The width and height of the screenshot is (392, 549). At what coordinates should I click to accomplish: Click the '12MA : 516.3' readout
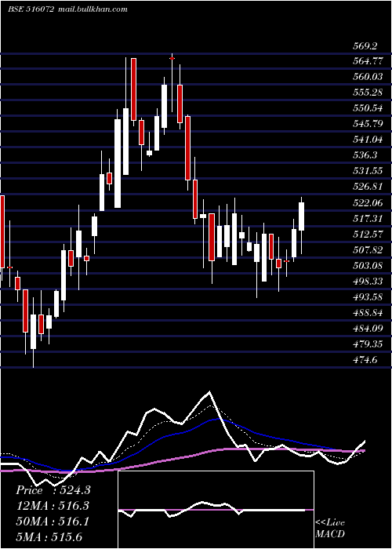click(x=53, y=506)
